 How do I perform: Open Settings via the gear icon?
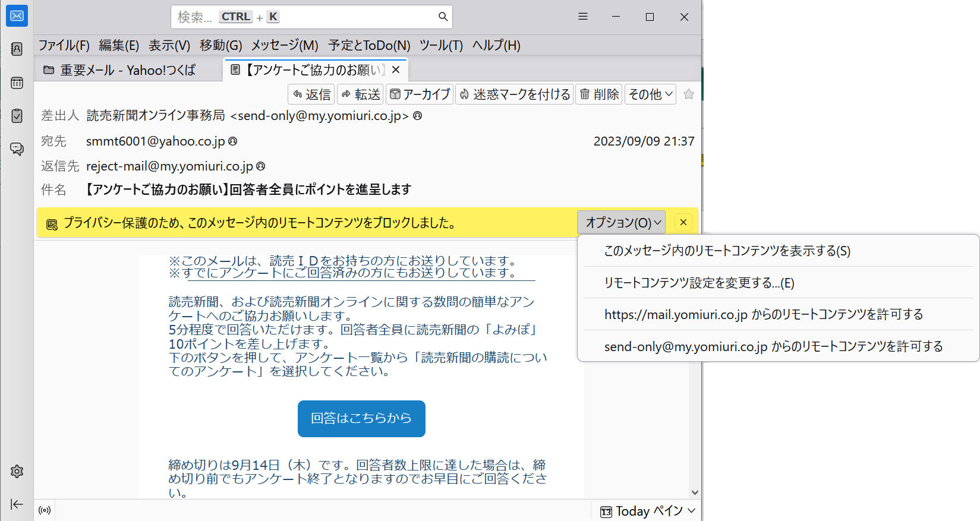coord(17,472)
